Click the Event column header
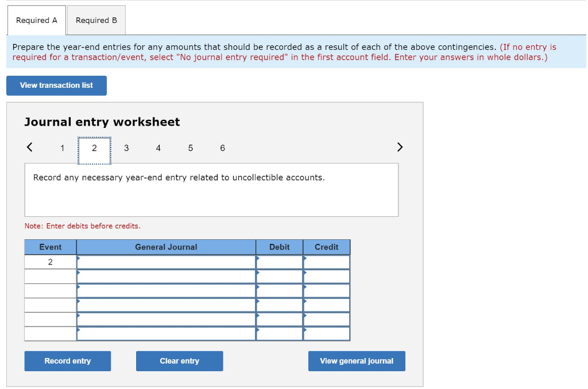Screen dimensions: 588x389 (51, 247)
